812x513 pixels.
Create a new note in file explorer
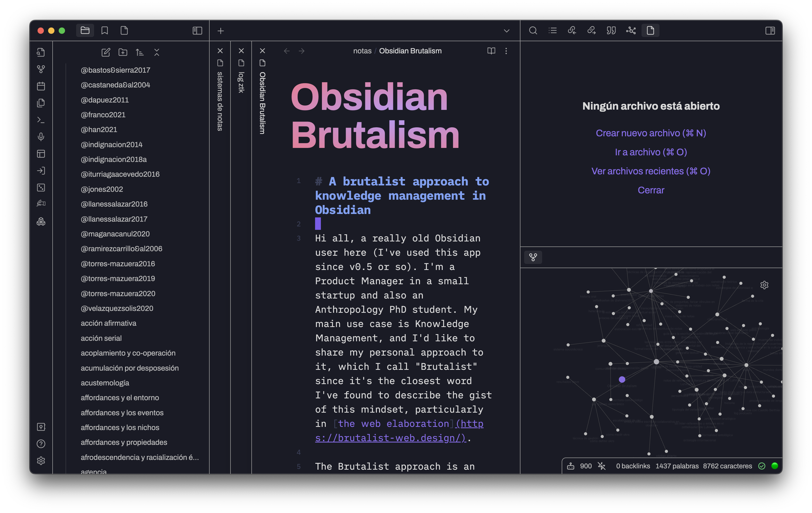tap(106, 52)
